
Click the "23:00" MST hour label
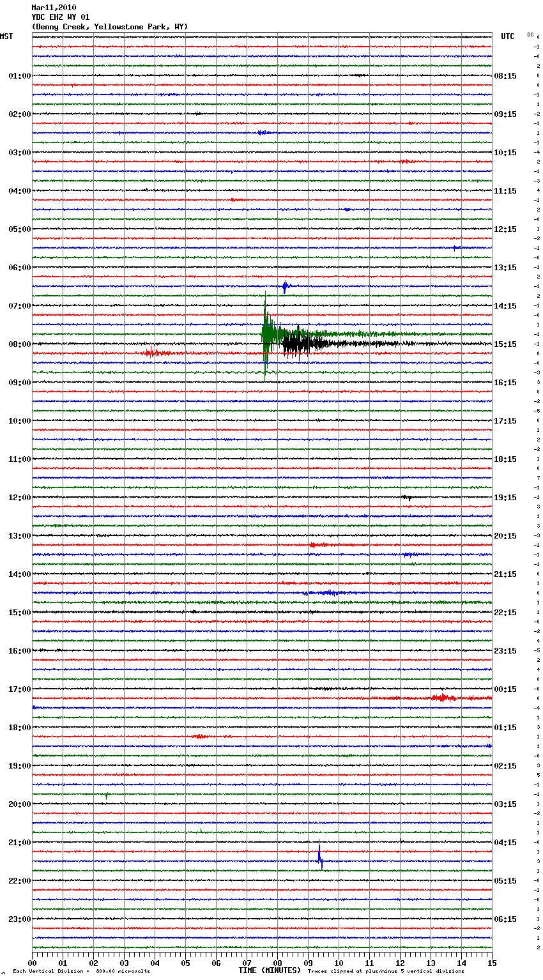click(19, 919)
